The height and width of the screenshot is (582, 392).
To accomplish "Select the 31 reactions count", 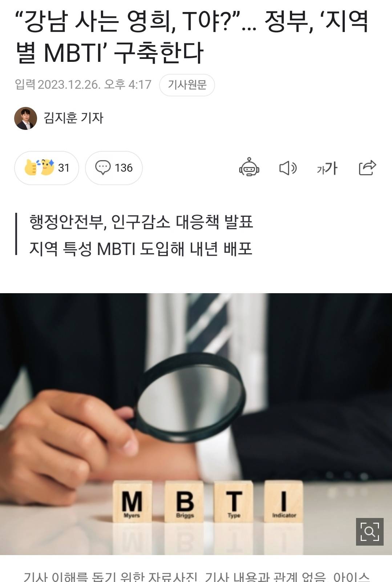I will tap(64, 168).
